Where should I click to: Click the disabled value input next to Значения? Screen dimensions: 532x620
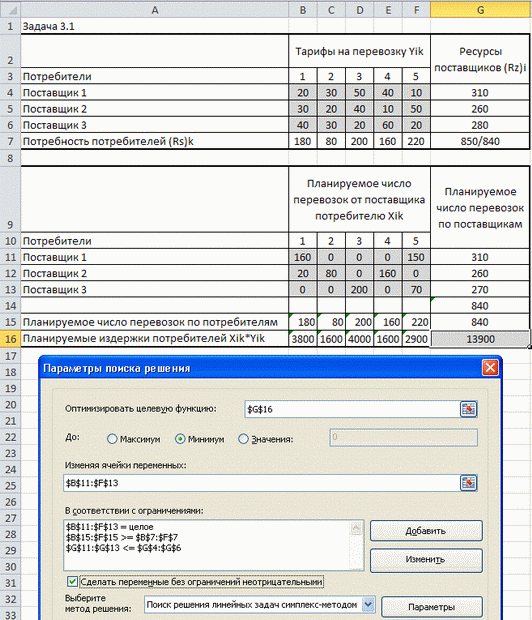pyautogui.click(x=403, y=437)
